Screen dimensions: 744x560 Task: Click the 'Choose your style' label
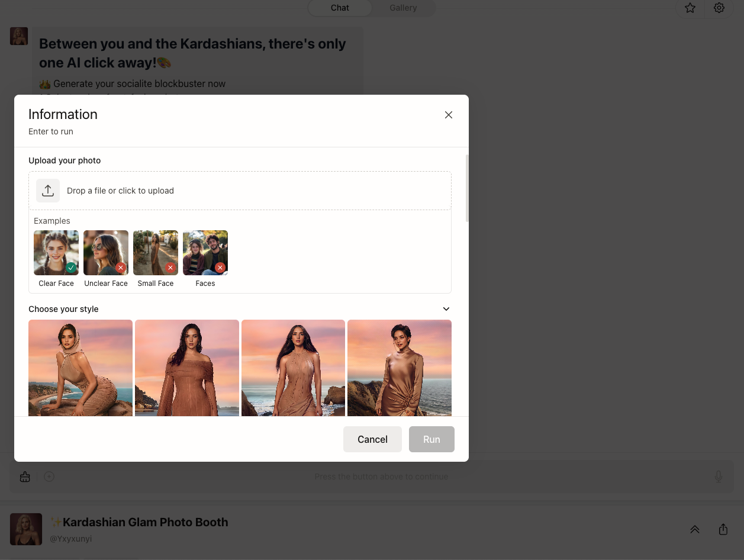(63, 309)
